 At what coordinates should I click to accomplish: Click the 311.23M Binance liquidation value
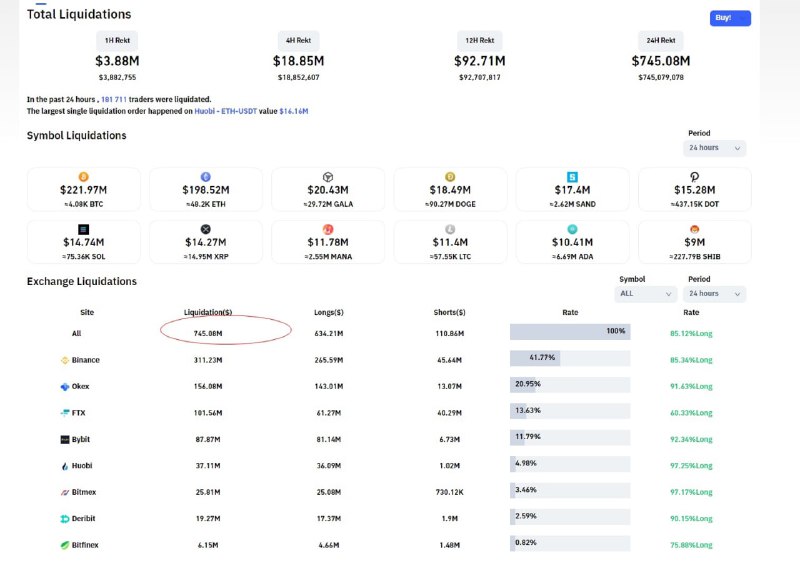[x=208, y=360]
